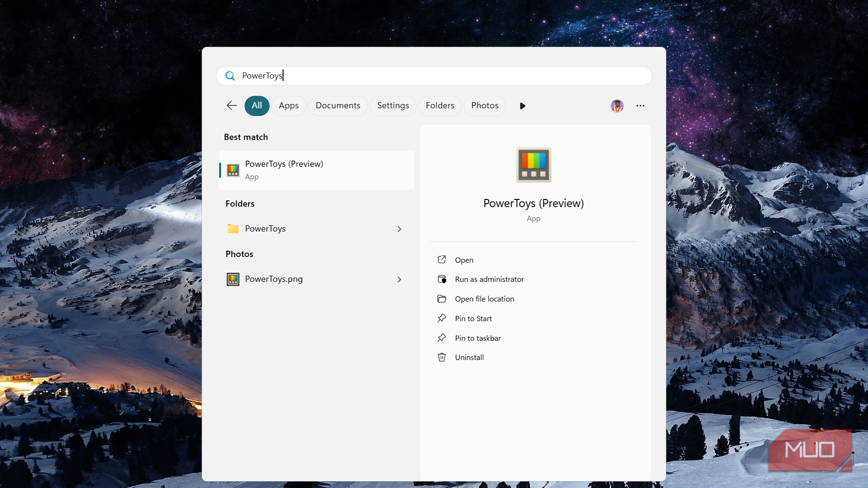
Task: Expand the PowerToys folder result chevron
Action: point(399,229)
